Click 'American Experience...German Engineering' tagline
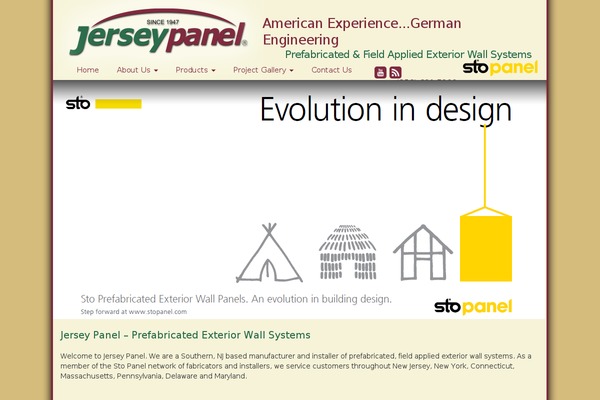Viewport: 600px width, 400px height. click(362, 31)
